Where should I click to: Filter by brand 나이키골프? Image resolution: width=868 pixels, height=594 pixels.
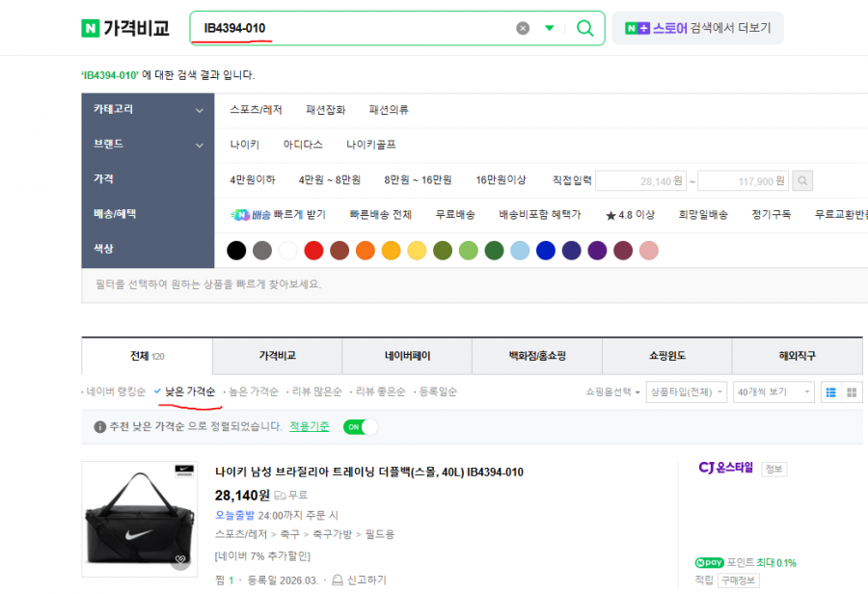click(371, 145)
